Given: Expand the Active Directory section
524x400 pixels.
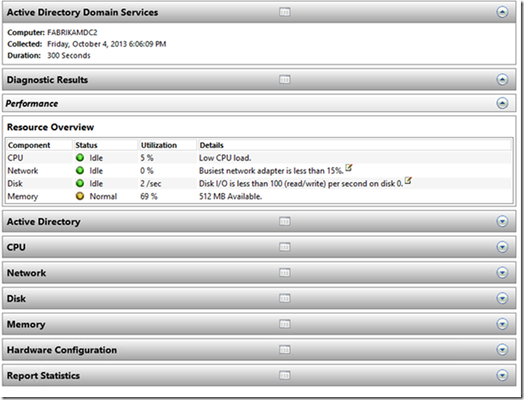Looking at the screenshot, I should click(502, 221).
